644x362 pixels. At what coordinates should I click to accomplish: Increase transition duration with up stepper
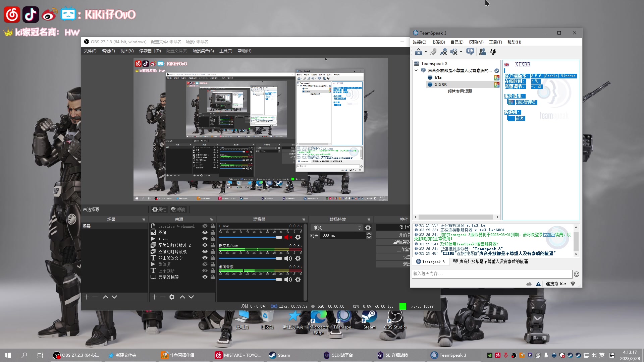(369, 234)
